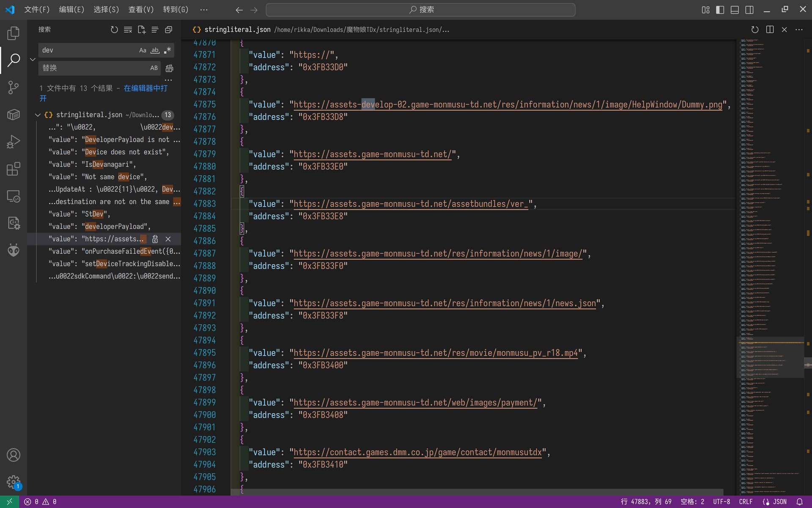The width and height of the screenshot is (812, 508).
Task: Toggle Use Regular Expression option
Action: point(167,50)
